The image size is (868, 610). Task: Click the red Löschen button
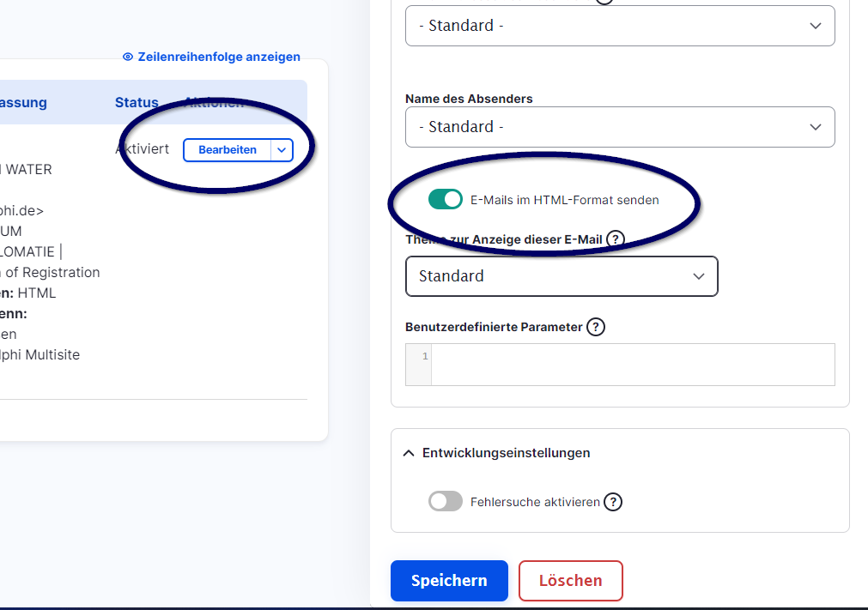[570, 581]
